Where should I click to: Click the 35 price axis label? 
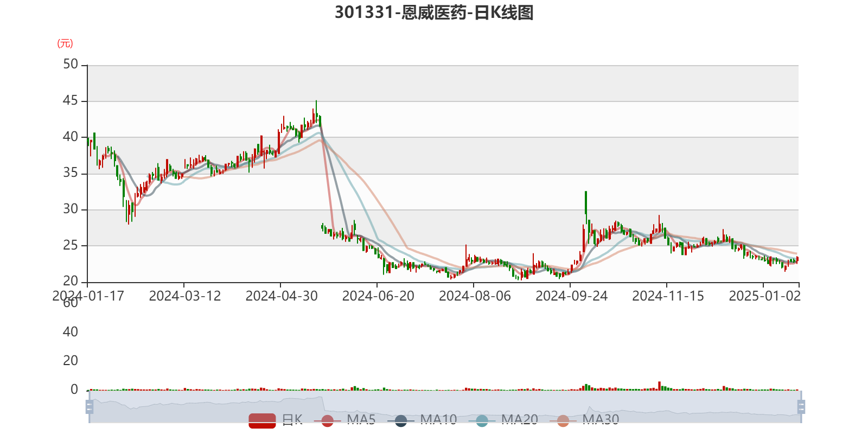tap(71, 173)
